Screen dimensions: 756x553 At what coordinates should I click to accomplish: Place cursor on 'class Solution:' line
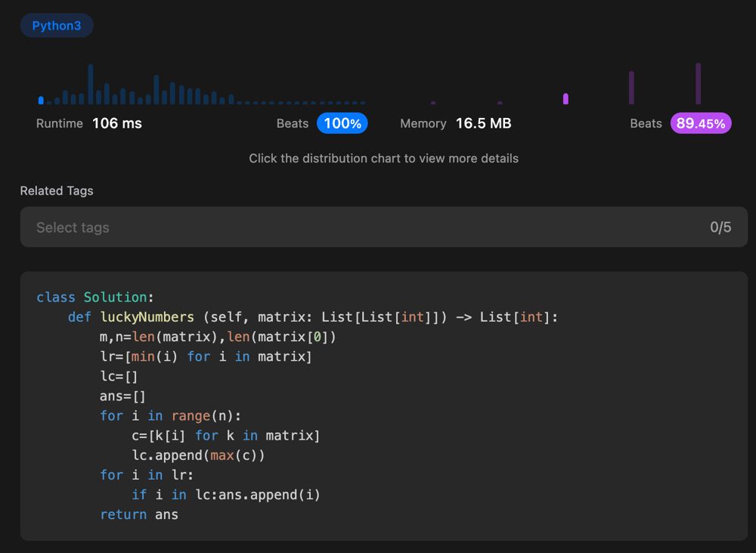coord(95,297)
